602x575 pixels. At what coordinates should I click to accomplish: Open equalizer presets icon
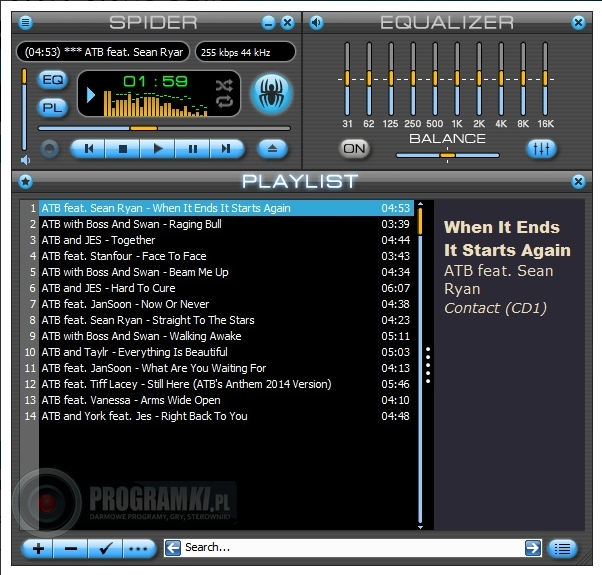tap(541, 149)
